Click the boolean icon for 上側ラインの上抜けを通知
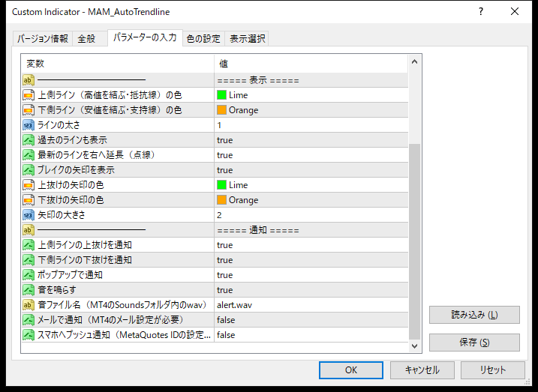This screenshot has height=392, width=538. tap(29, 245)
